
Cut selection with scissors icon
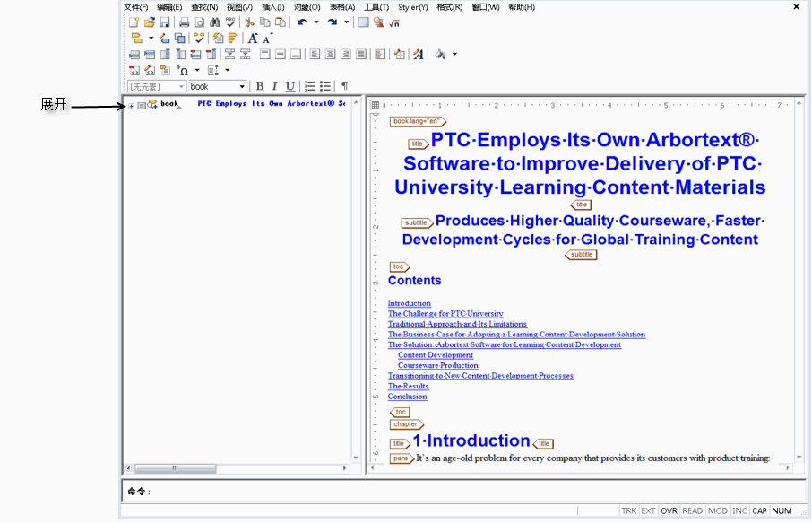tap(250, 22)
